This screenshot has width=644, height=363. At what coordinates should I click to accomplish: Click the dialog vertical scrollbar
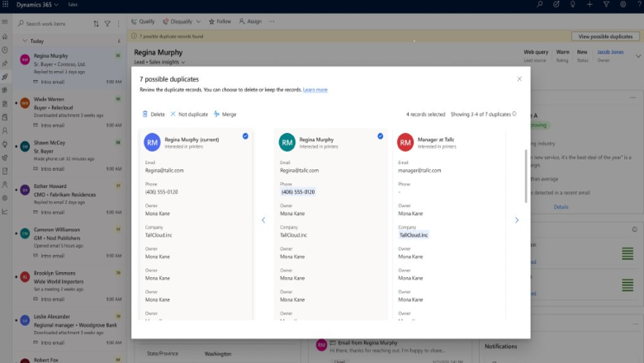coord(526,176)
